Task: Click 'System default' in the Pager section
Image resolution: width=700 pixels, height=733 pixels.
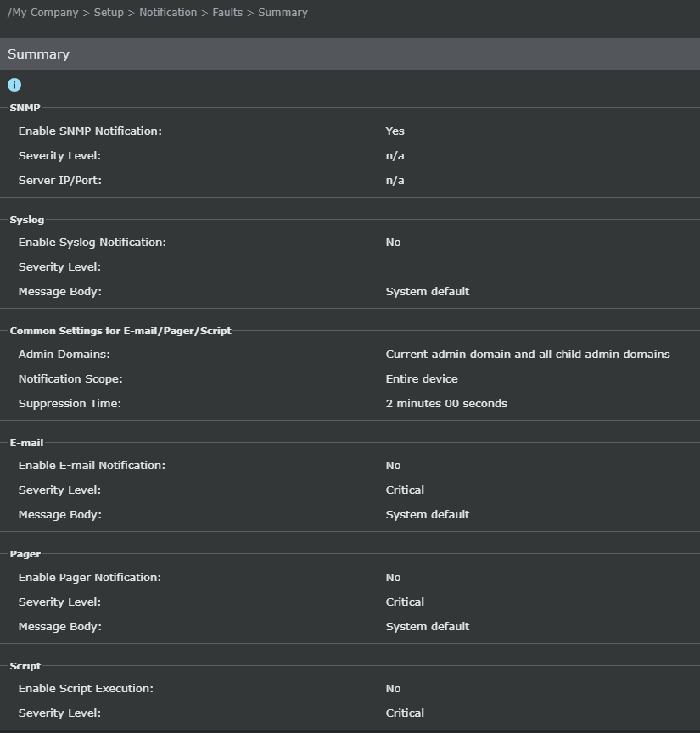Action: point(428,626)
